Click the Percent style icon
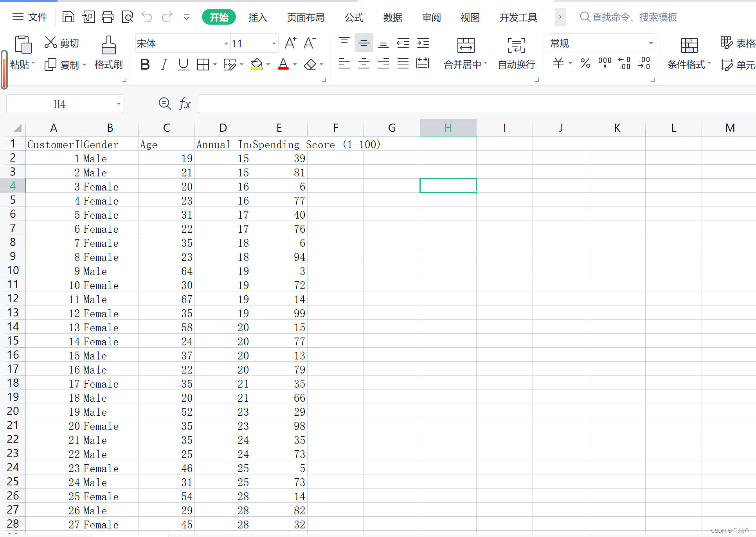756x537 pixels. click(x=585, y=63)
